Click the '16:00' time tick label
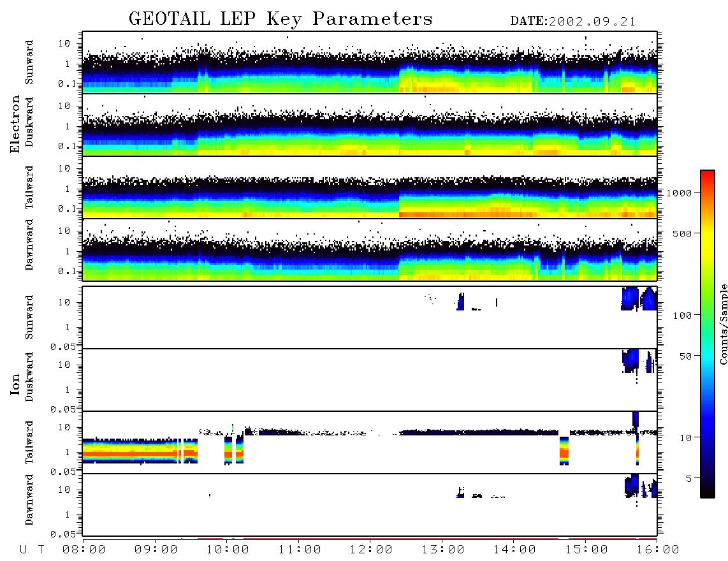This screenshot has width=728, height=561. 657,550
